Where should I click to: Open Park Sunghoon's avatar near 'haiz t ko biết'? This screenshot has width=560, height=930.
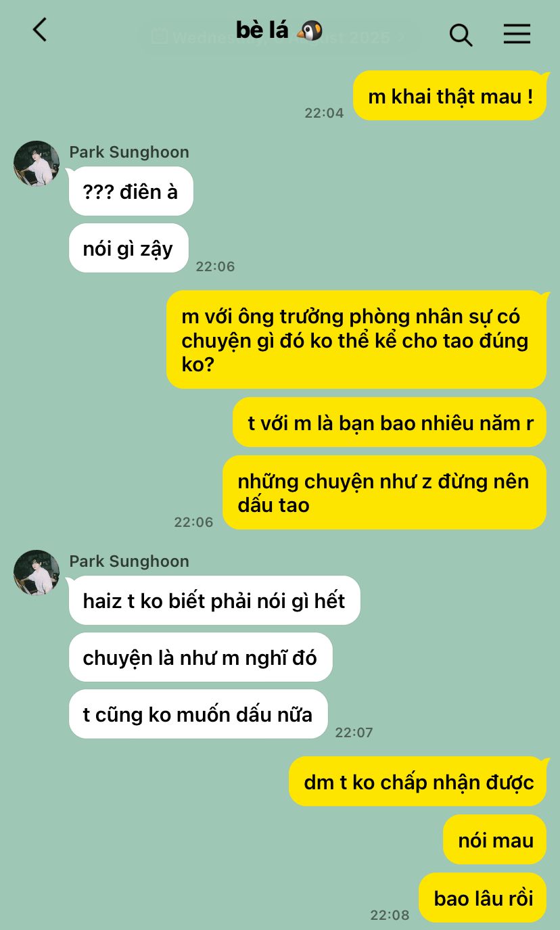(37, 573)
